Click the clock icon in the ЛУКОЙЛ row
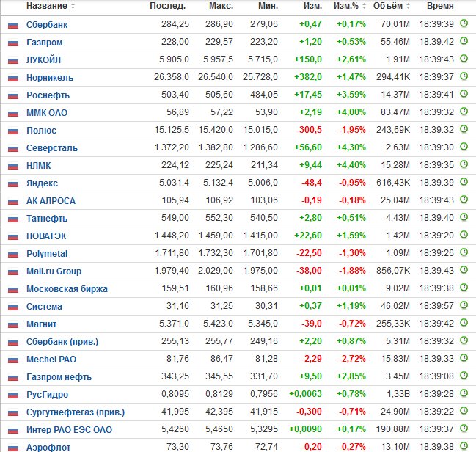The height and width of the screenshot is (452, 476). point(464,58)
